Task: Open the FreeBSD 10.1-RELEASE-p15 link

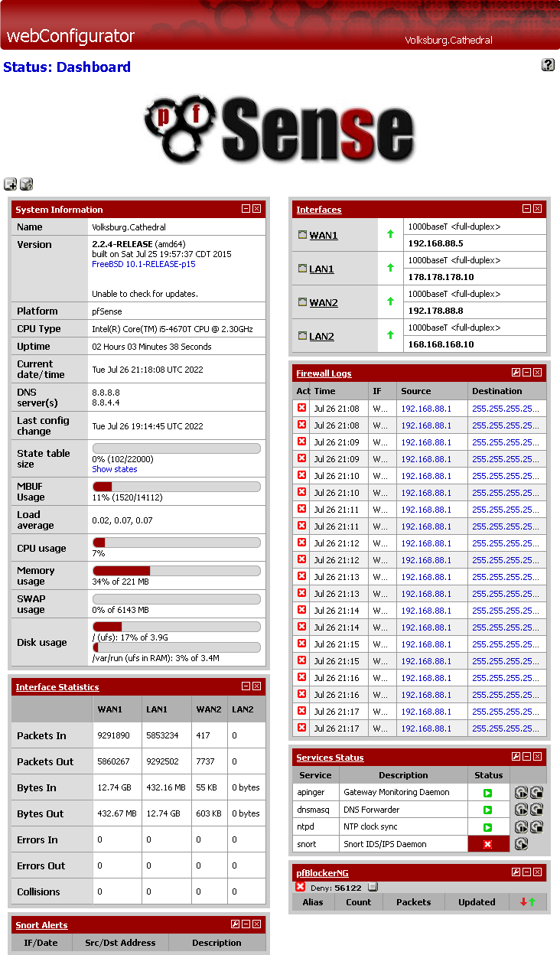Action: point(144,264)
